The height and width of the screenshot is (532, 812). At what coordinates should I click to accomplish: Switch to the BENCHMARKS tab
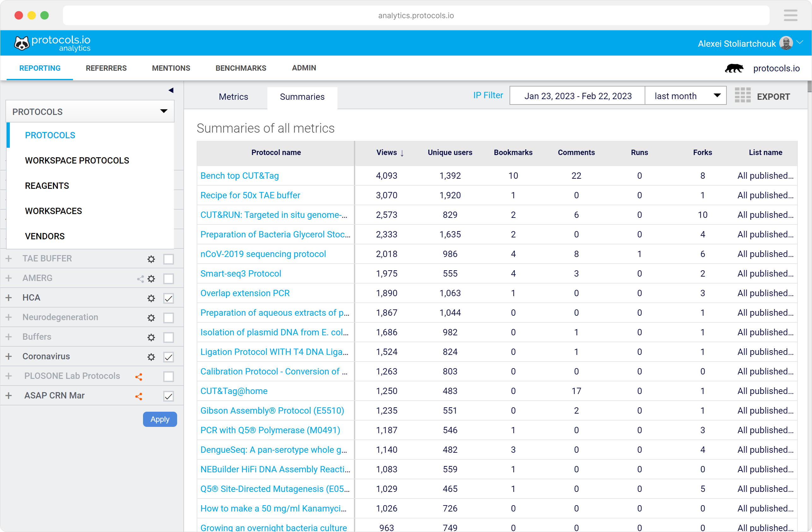(x=241, y=68)
